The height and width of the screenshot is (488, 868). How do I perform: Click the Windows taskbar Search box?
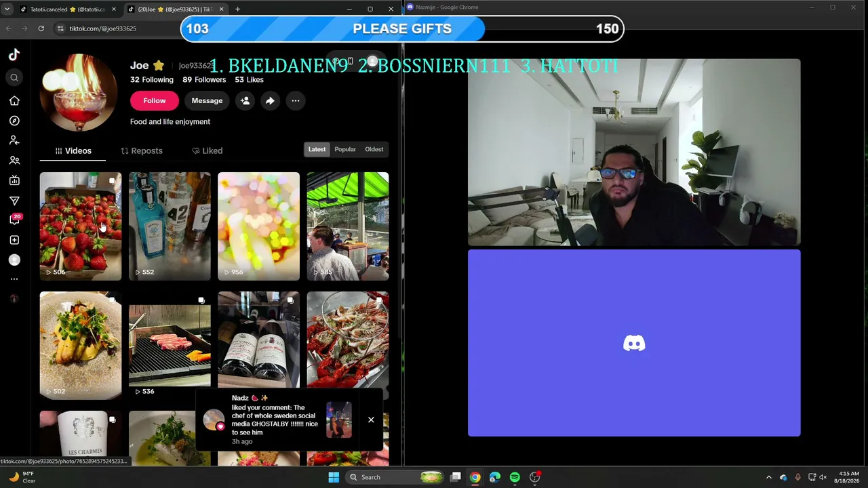tap(395, 477)
